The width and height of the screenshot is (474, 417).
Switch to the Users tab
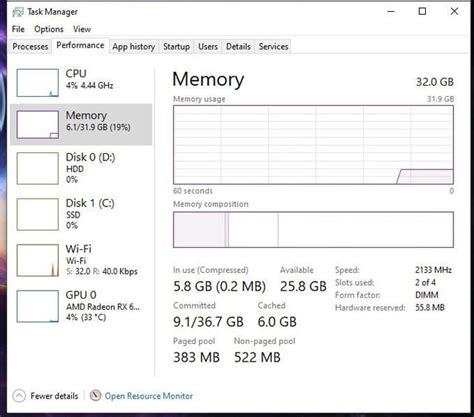(x=208, y=47)
